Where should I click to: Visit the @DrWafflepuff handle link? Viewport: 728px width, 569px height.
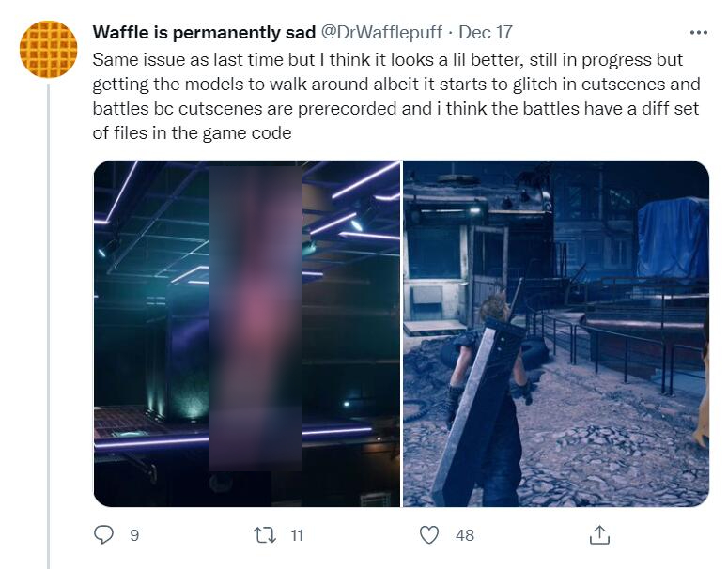[381, 33]
